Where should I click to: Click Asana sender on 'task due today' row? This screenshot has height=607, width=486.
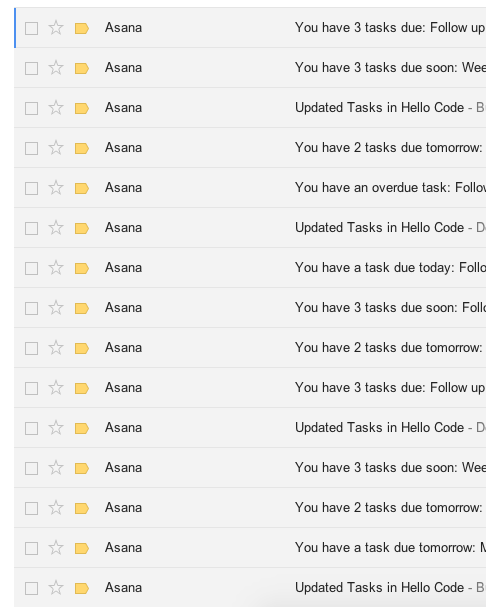pyautogui.click(x=124, y=268)
